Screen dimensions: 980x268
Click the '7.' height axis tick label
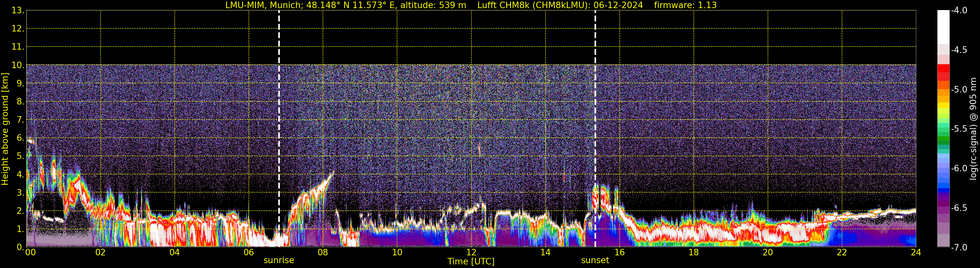pyautogui.click(x=20, y=120)
